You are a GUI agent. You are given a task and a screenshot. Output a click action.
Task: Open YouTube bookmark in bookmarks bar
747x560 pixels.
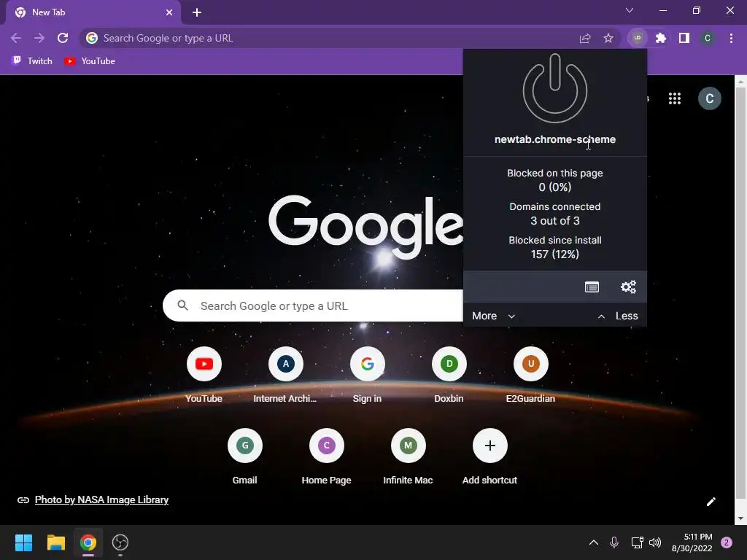pyautogui.click(x=90, y=61)
